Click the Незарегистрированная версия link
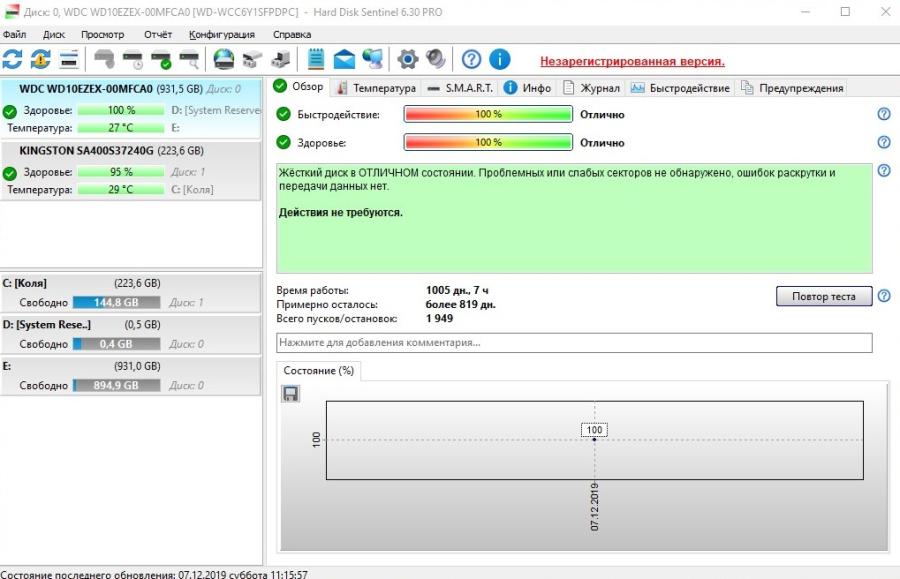The image size is (900, 579). (632, 61)
